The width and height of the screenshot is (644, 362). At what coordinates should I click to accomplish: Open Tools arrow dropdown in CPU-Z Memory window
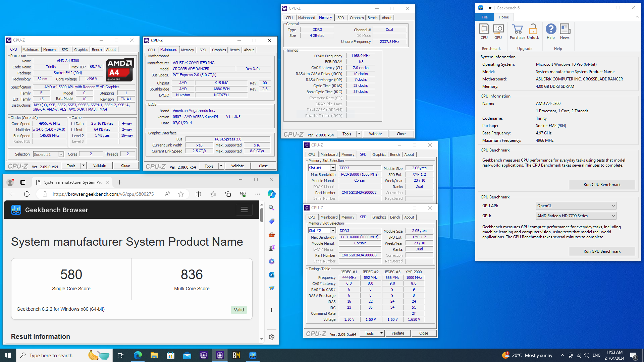click(x=359, y=134)
